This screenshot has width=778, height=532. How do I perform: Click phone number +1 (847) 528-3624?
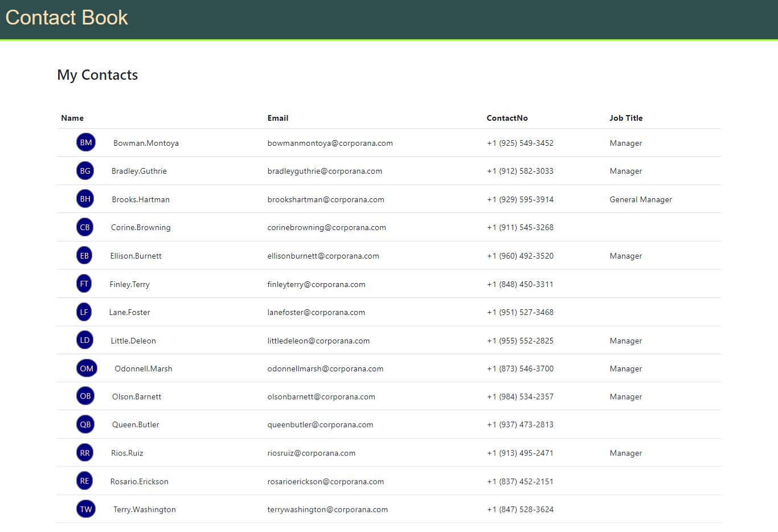click(520, 509)
